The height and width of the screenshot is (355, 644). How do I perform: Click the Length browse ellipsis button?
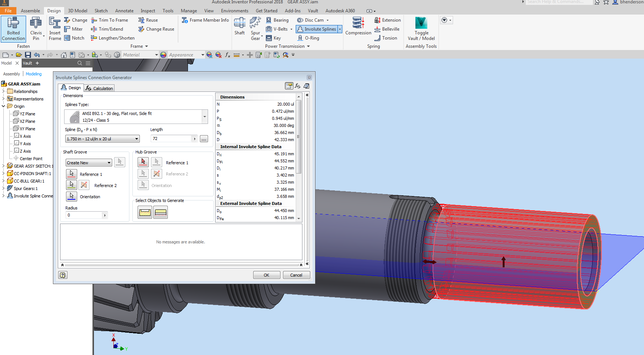point(204,139)
